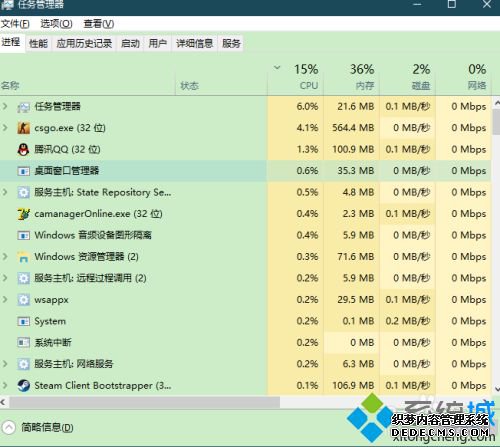Image resolution: width=500 pixels, height=447 pixels.
Task: Click Windows 资源管理器 memory 71.6 MB
Action: 356,256
